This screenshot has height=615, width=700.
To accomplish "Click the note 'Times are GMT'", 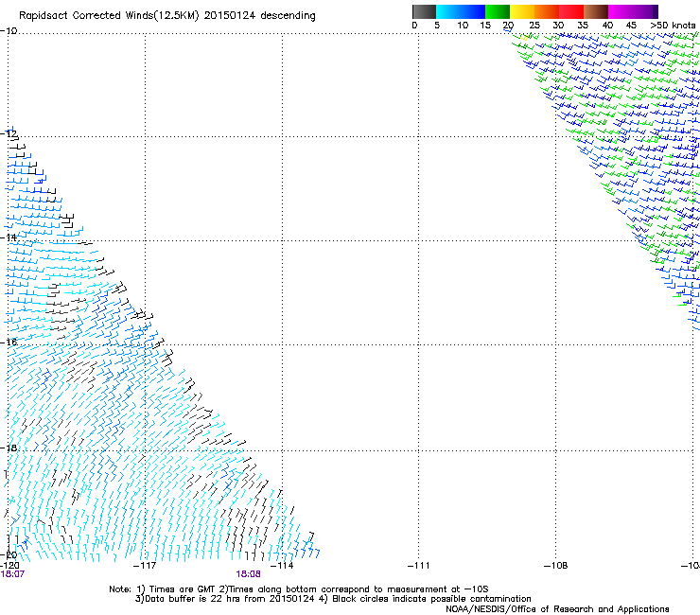I will point(183,589).
